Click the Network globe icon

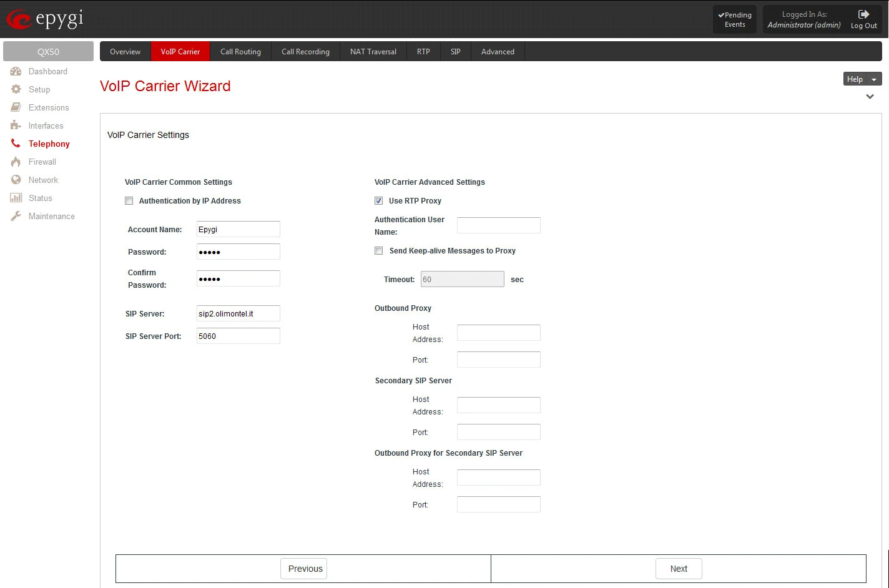(x=16, y=180)
